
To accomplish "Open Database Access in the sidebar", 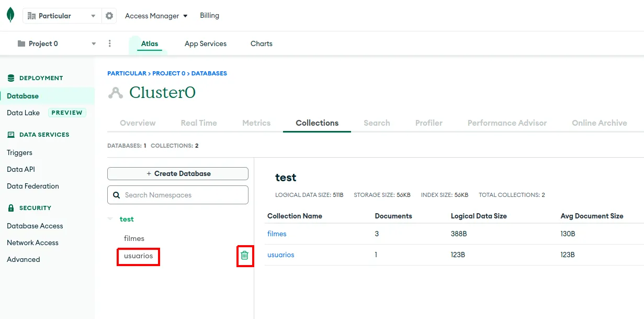I will (35, 226).
